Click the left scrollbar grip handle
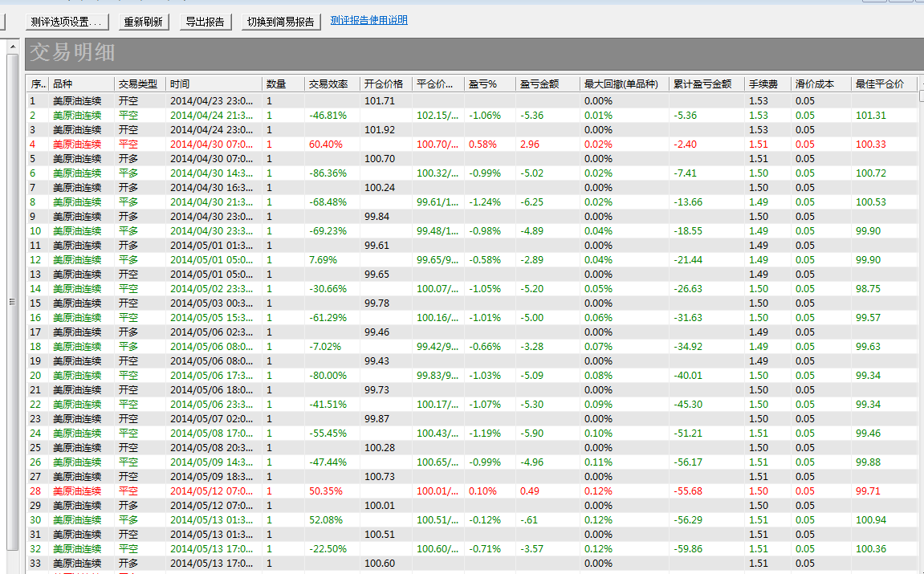This screenshot has height=574, width=924. coord(11,302)
